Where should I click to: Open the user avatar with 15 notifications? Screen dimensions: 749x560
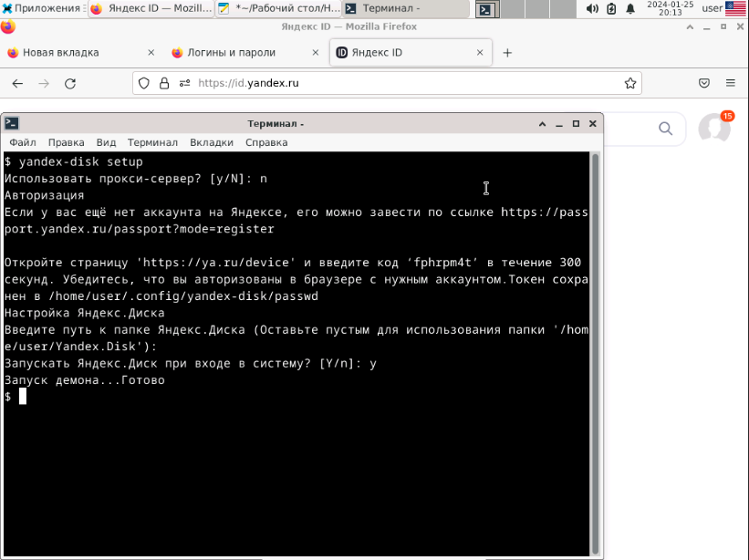715,128
